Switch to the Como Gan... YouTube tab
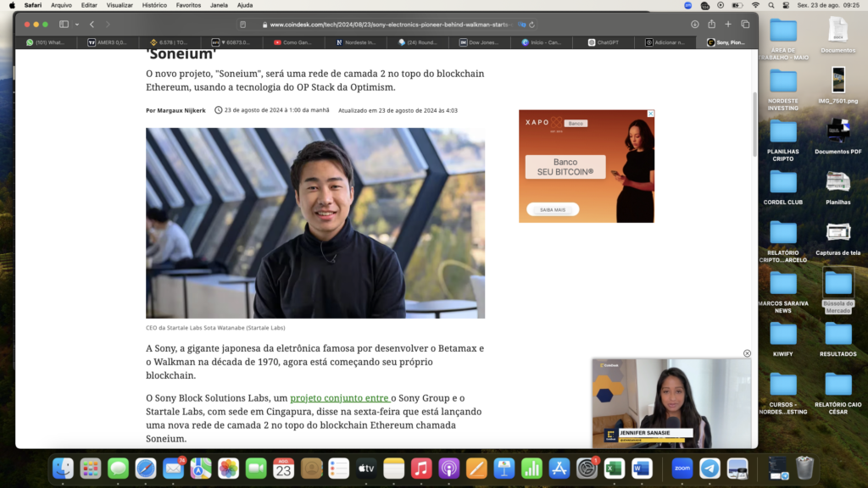Viewport: 868px width, 488px height. coord(293,42)
